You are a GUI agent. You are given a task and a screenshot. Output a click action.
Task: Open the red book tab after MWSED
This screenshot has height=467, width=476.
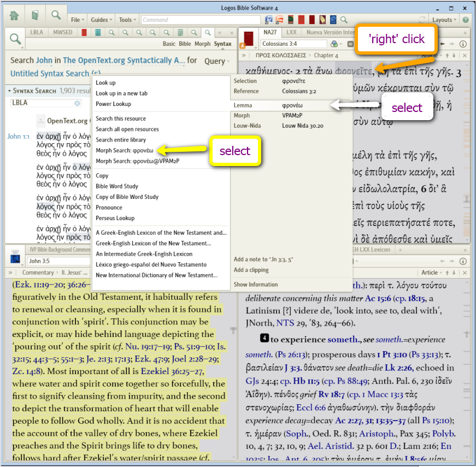tap(84, 32)
